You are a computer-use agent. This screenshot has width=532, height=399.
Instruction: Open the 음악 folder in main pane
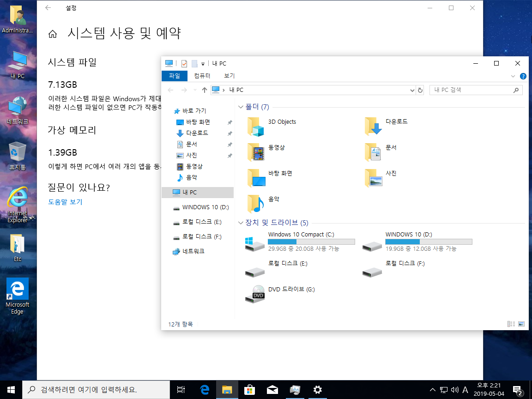point(263,204)
